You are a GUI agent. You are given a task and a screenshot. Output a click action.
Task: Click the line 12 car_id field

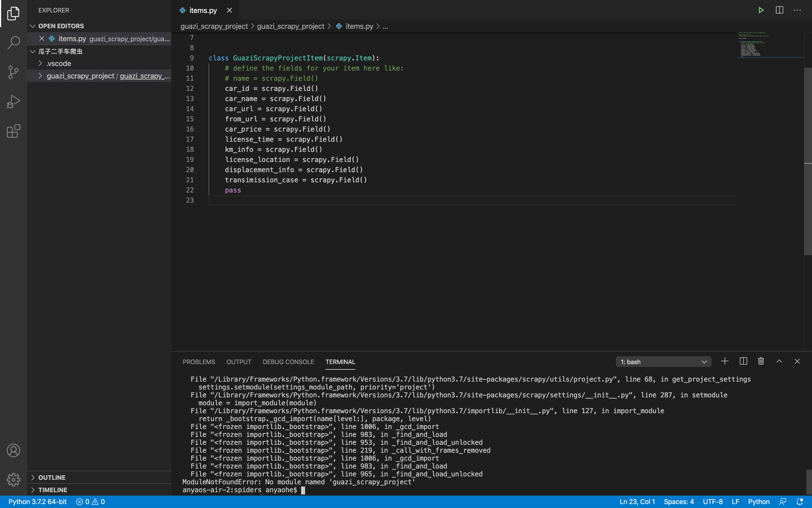272,89
